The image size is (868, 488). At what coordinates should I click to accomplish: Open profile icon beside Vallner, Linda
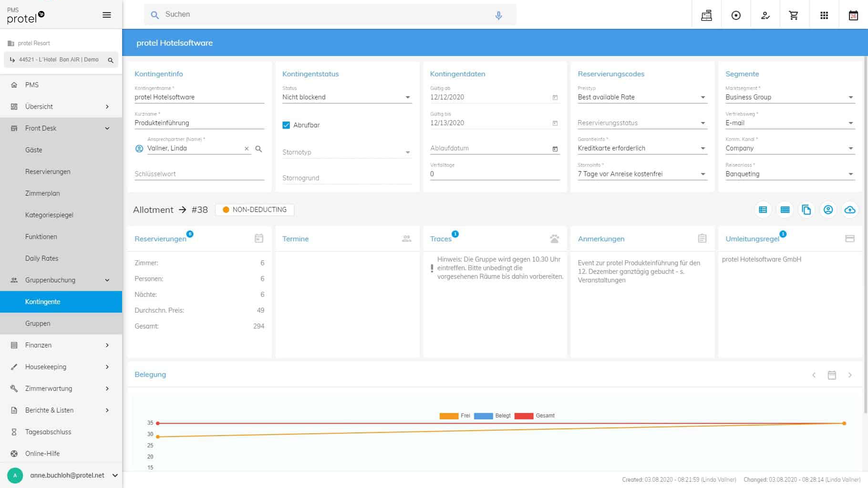pyautogui.click(x=139, y=149)
